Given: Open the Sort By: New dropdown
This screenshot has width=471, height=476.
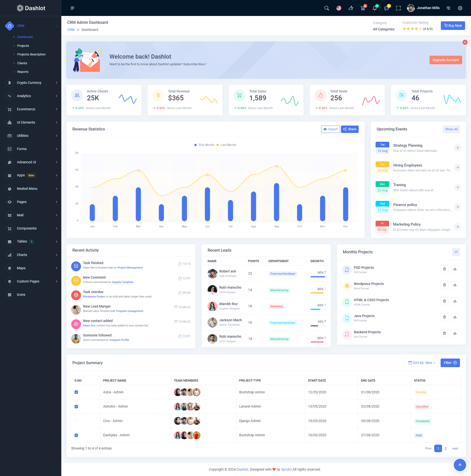Looking at the screenshot, I should (421, 363).
